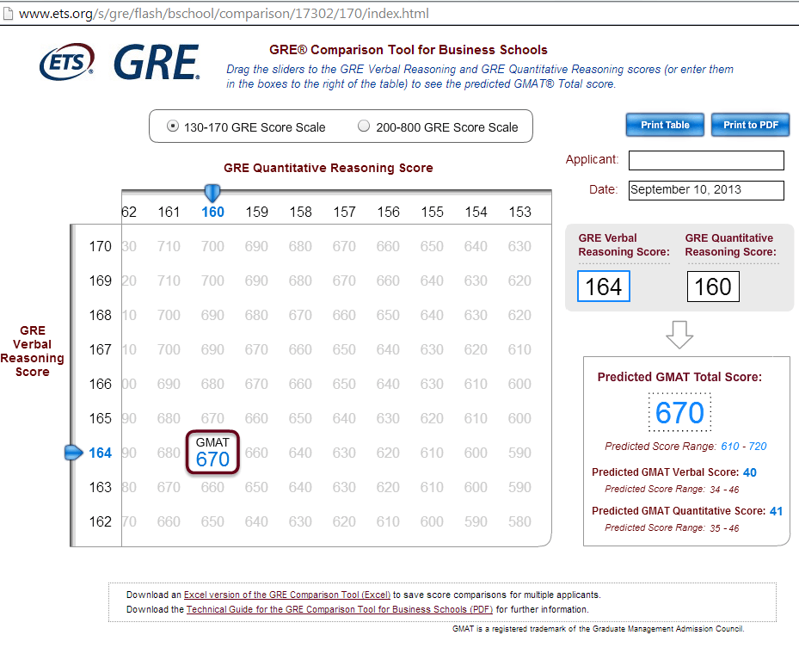The width and height of the screenshot is (799, 672).
Task: Click the highlighted GMAT 670 score cell
Action: click(x=212, y=452)
